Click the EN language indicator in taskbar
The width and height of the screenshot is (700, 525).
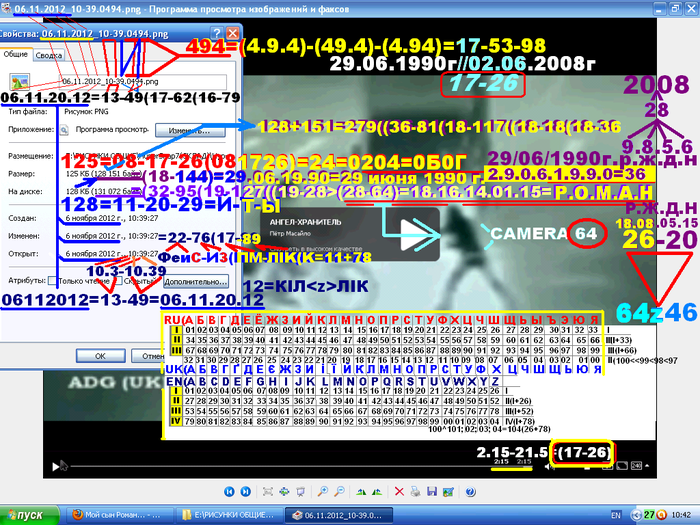click(x=616, y=515)
